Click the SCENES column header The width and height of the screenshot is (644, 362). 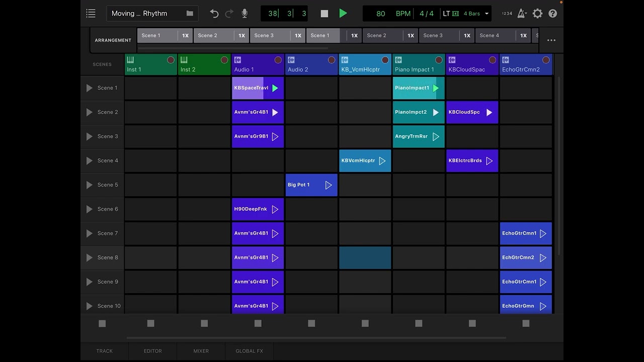[102, 64]
